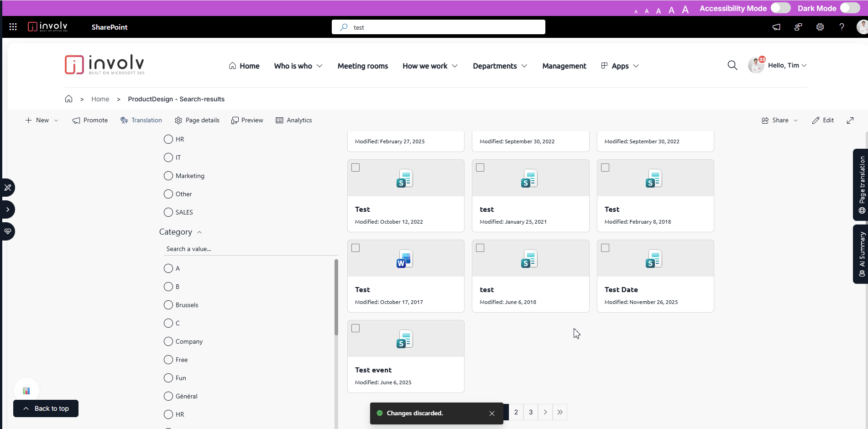
Task: Click the involv logo in the black bar
Action: (x=47, y=27)
